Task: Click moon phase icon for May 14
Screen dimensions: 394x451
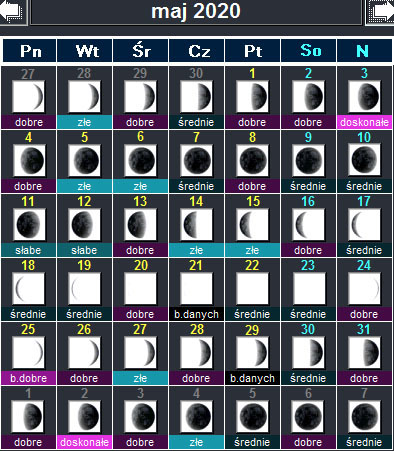Action: tap(196, 224)
